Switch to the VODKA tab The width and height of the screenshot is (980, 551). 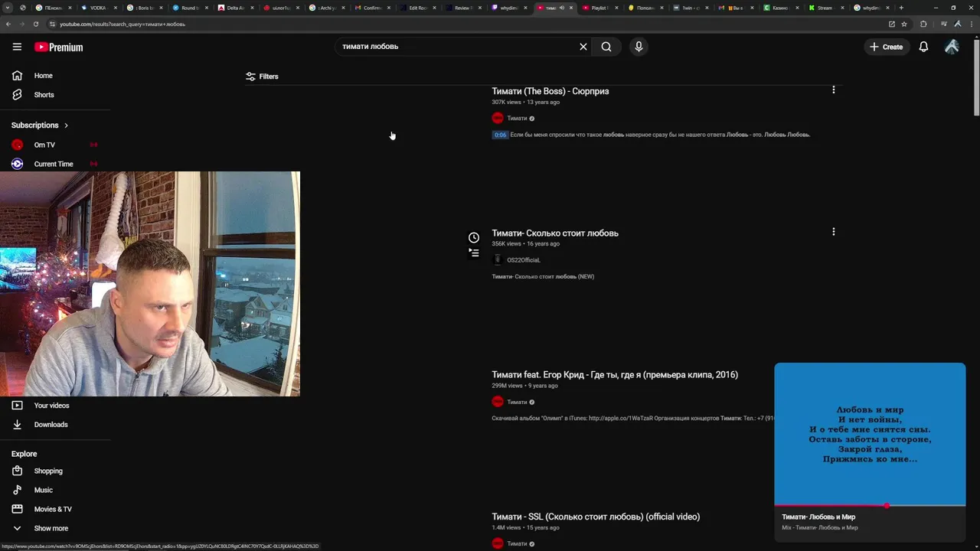point(100,8)
